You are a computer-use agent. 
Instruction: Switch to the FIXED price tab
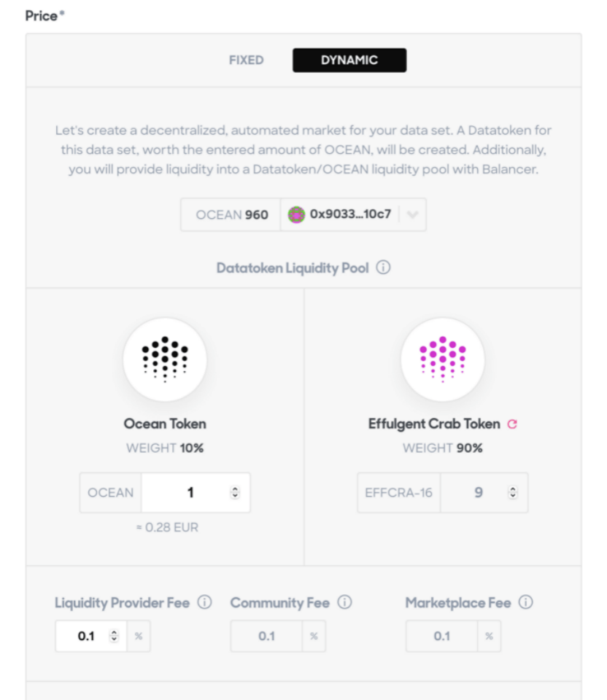tap(246, 61)
